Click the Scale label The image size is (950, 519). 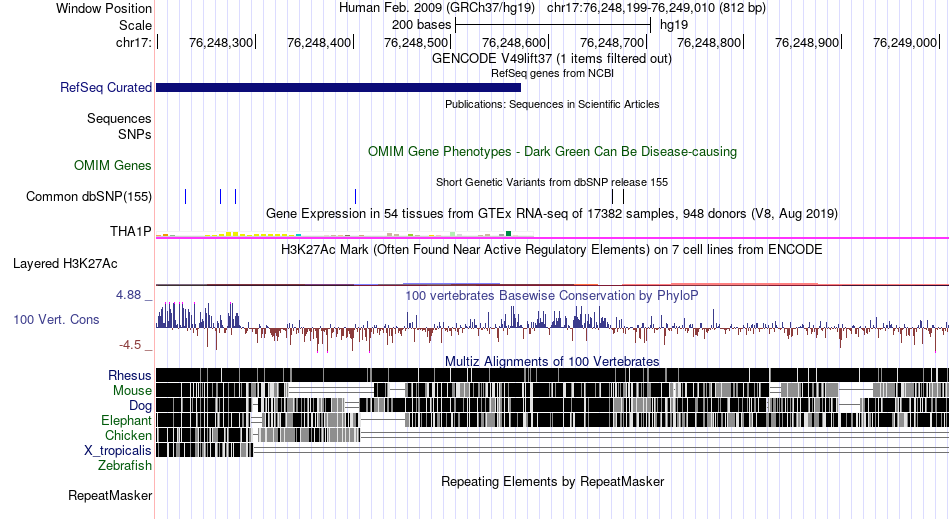[x=135, y=25]
